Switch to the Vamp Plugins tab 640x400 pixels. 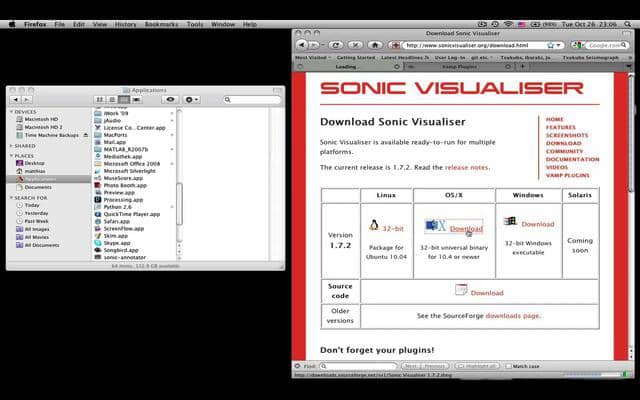tap(459, 67)
